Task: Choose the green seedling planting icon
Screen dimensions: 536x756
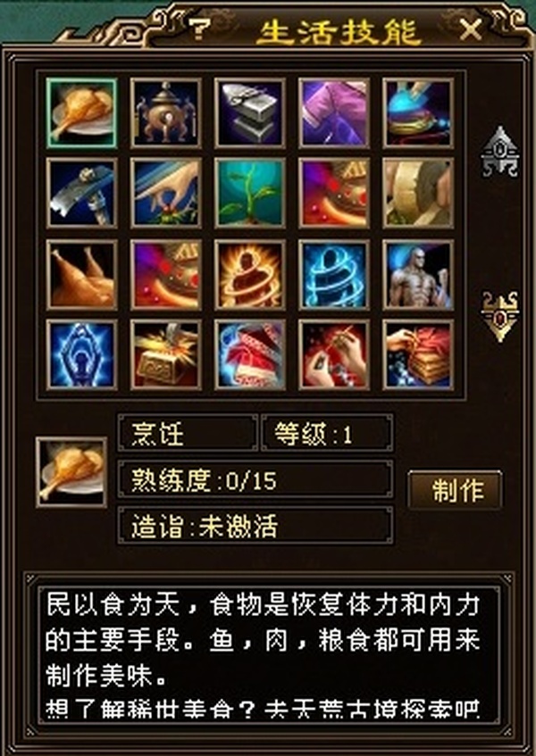Action: (x=250, y=193)
